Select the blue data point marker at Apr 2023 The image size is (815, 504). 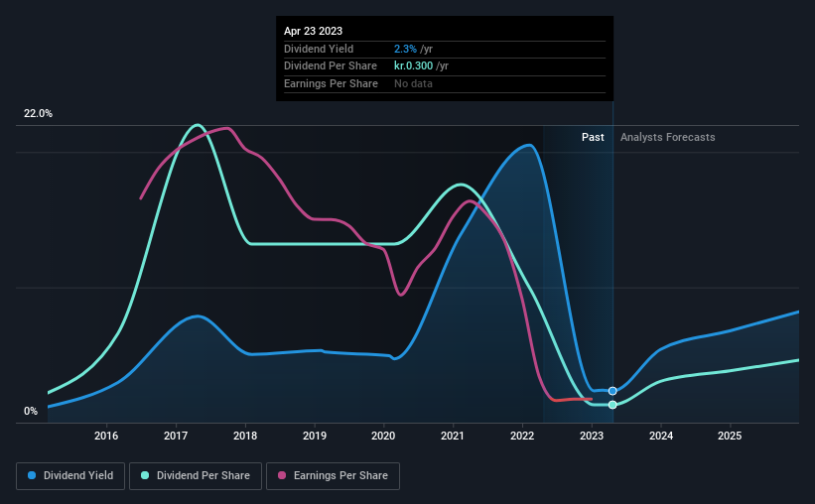click(612, 391)
